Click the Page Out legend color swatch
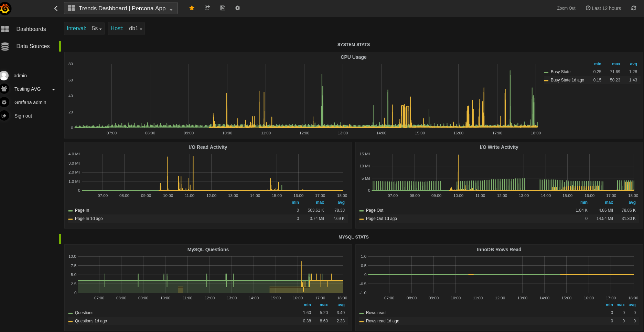The height and width of the screenshot is (332, 644). [362, 211]
